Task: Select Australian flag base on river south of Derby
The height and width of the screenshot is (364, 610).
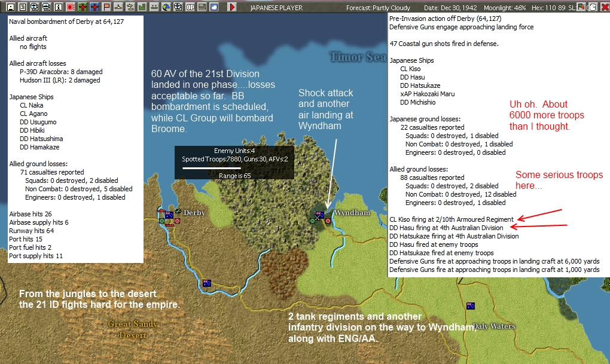Action: point(207,283)
